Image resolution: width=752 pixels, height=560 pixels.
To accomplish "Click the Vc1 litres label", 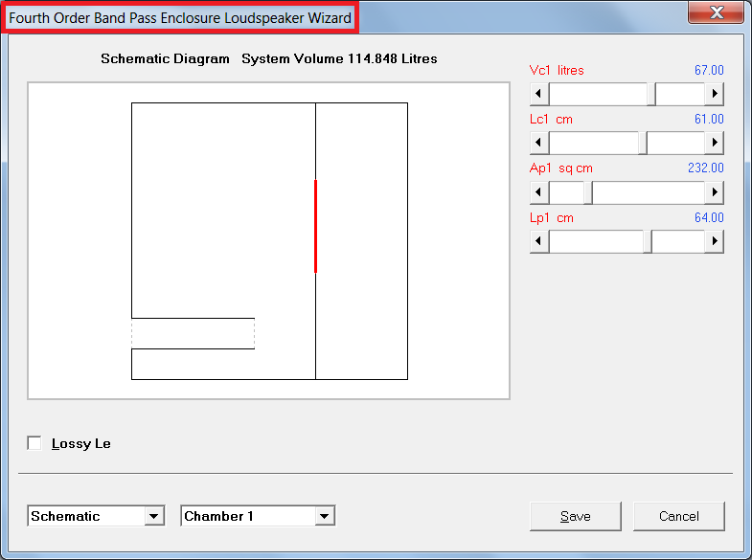I will click(557, 71).
